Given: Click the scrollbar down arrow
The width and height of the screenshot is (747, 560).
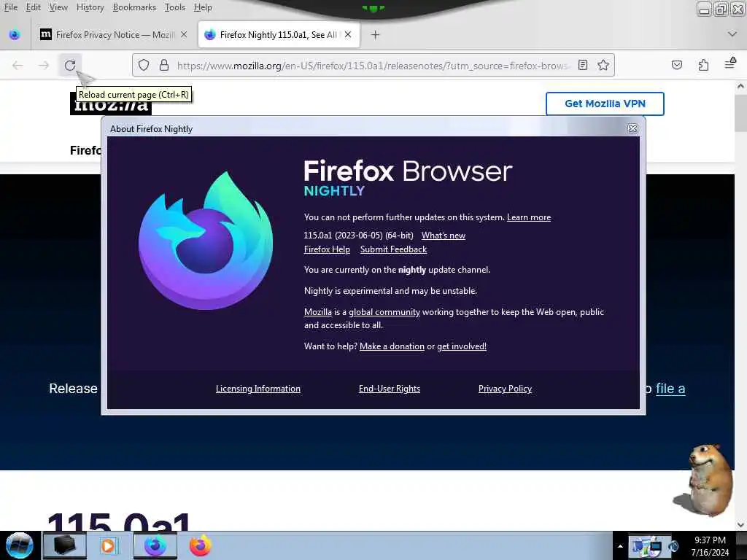Looking at the screenshot, I should pyautogui.click(x=740, y=525).
